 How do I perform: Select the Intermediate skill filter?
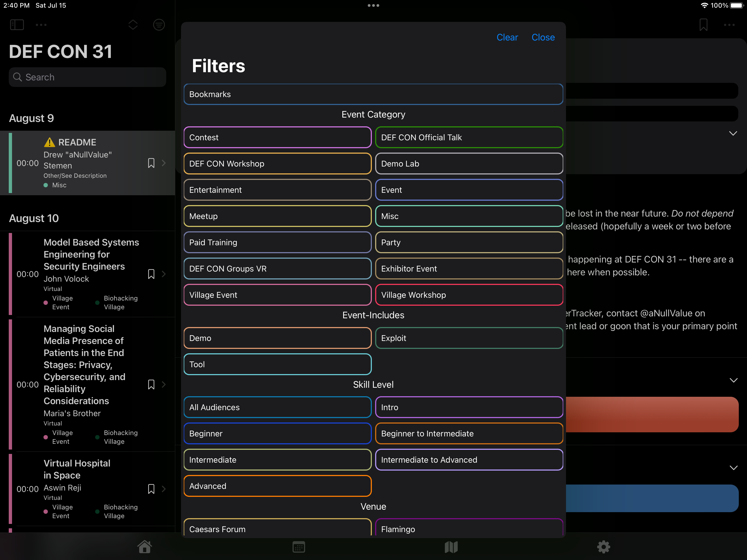tap(278, 460)
